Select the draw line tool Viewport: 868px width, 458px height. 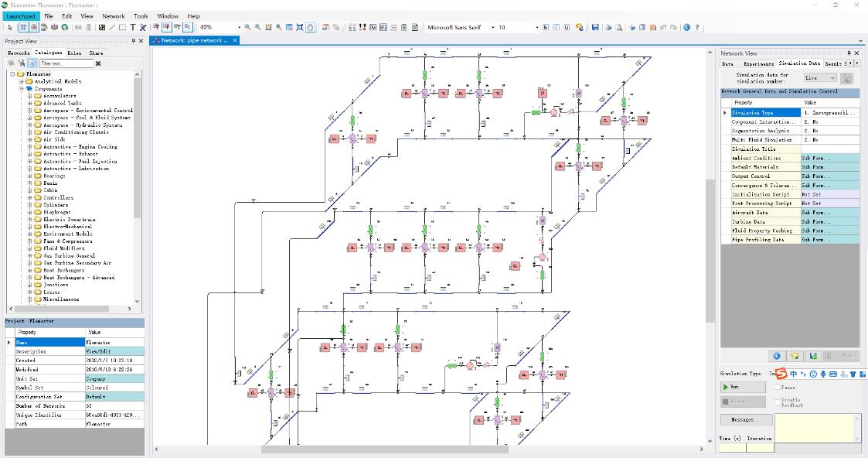point(112,27)
